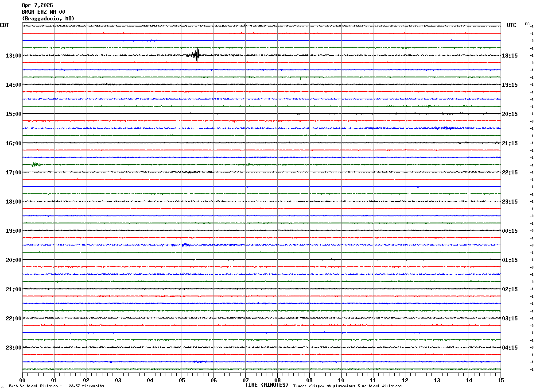536x392 pixels.
Task: Click the blue burst on the 19:30 trace
Action: (186, 245)
